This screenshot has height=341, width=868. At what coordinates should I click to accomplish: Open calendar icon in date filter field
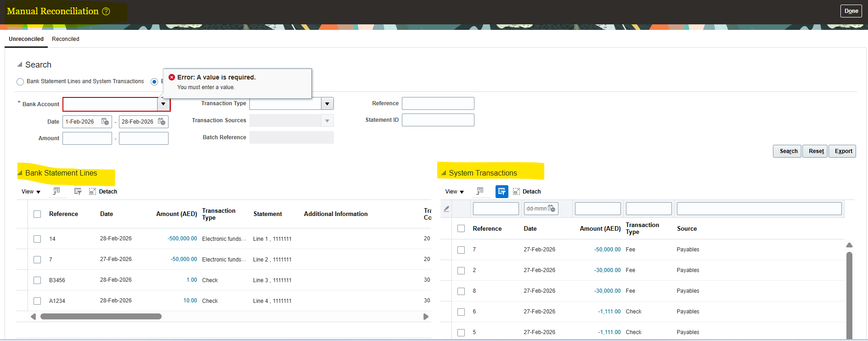552,209
